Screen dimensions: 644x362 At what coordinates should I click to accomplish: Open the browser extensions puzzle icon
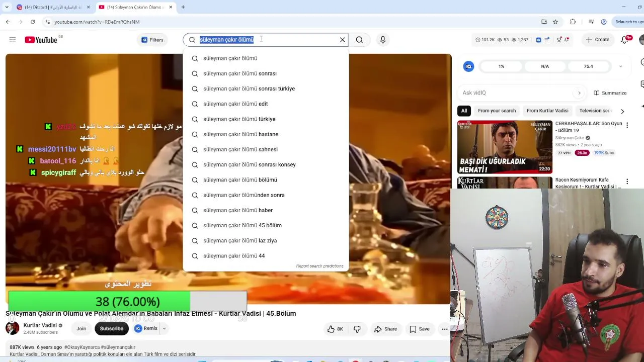[573, 22]
